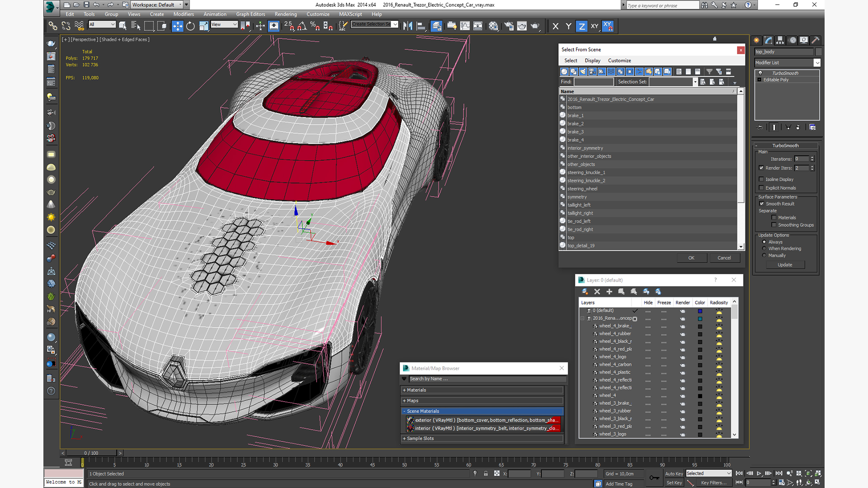
Task: Open Customize menu in Select From Scene
Action: 619,61
